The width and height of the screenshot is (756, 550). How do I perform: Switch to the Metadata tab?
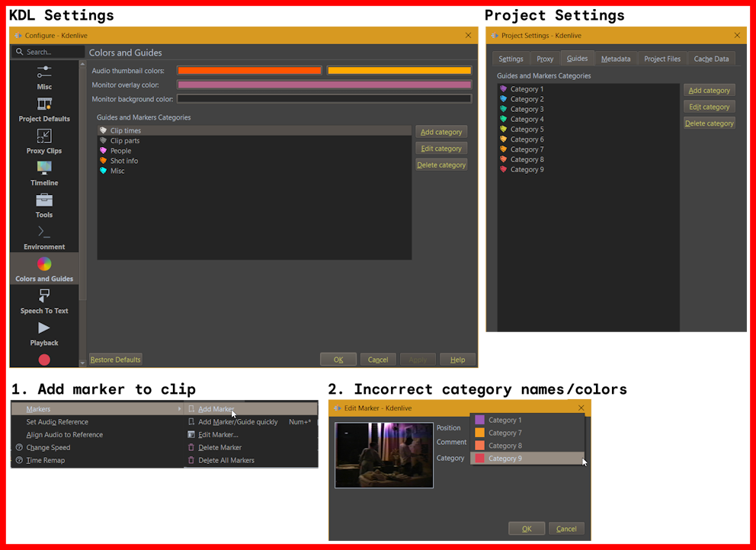pyautogui.click(x=616, y=59)
